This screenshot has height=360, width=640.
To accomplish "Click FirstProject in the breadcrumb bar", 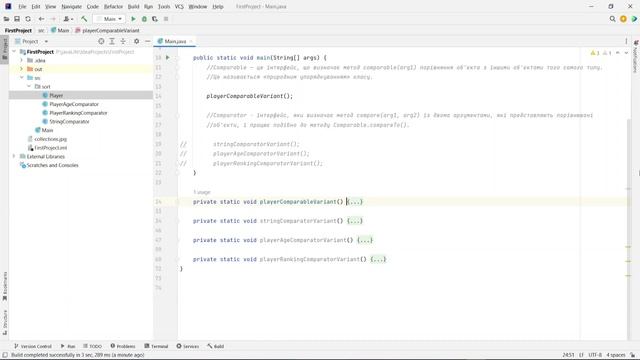I will (x=18, y=31).
